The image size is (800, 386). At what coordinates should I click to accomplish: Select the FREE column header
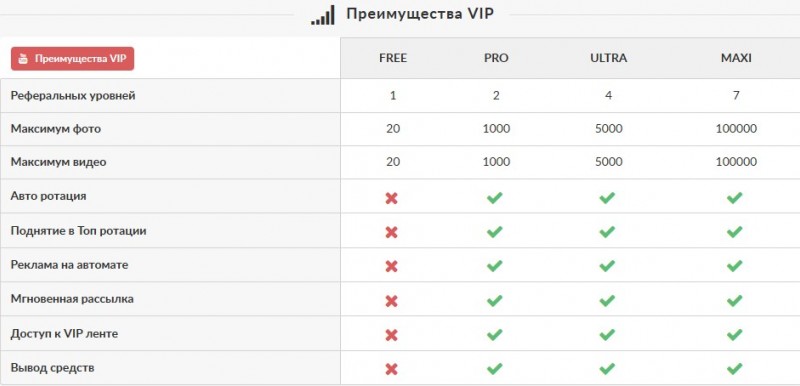[393, 58]
